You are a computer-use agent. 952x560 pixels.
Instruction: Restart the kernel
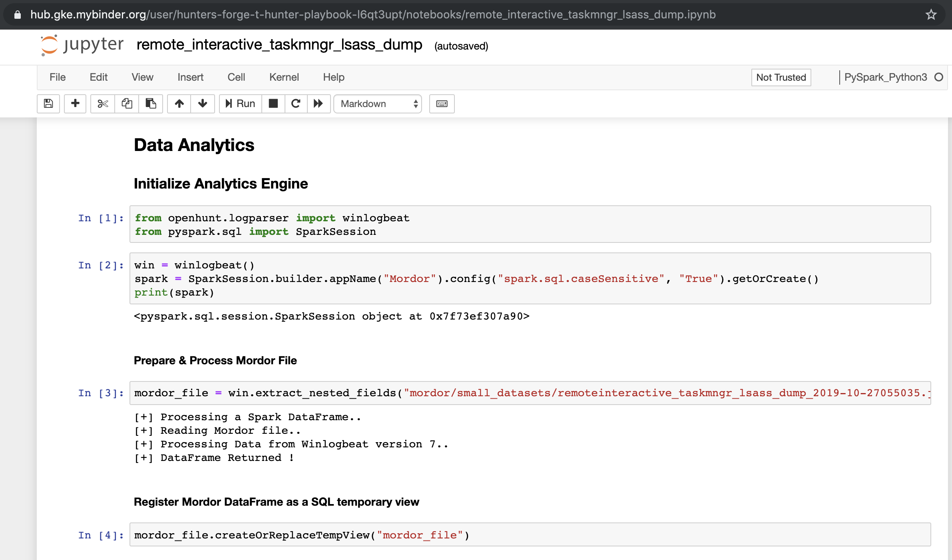pos(296,104)
